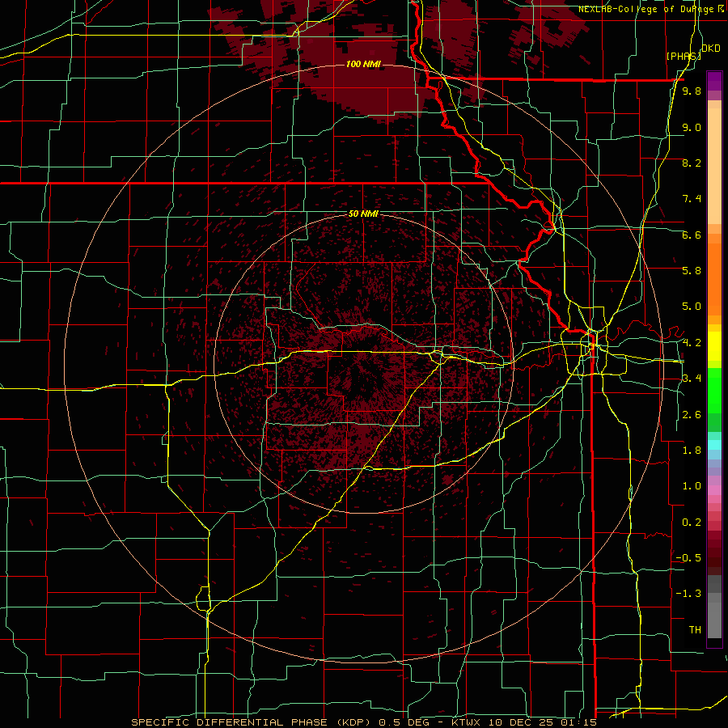Click the 1.8 value on the color scale
Image resolution: width=728 pixels, height=728 pixels.
point(692,451)
